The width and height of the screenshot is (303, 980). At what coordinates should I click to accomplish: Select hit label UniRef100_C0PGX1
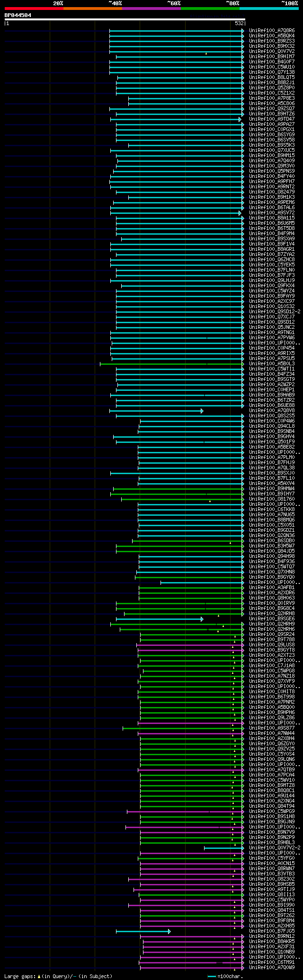272,129
